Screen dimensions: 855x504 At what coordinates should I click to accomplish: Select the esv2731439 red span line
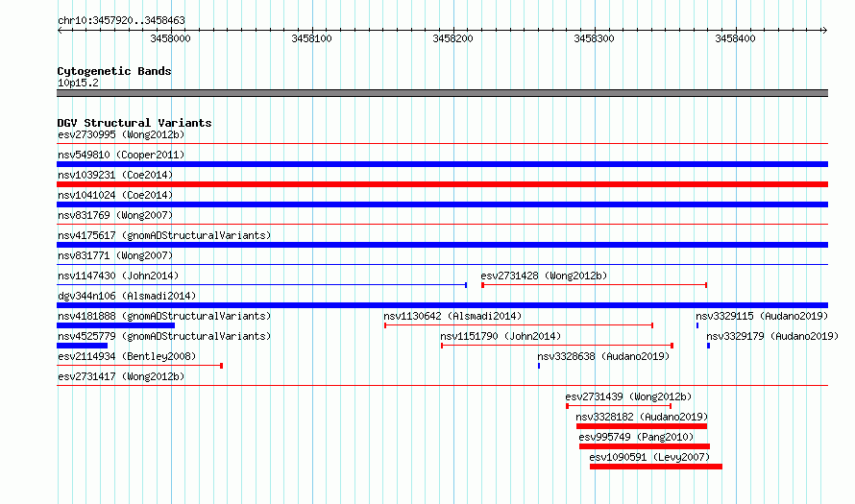619,406
